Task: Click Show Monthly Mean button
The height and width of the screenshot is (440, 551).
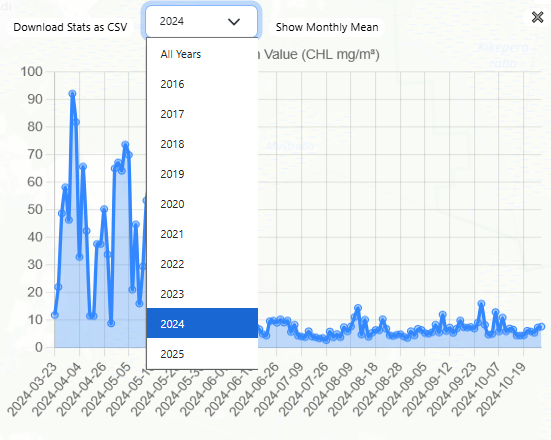Action: [x=327, y=27]
